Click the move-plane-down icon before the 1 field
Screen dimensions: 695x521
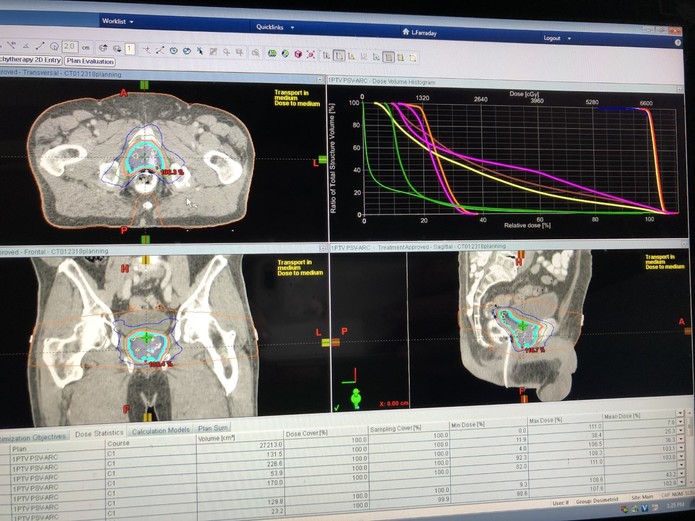(117, 48)
